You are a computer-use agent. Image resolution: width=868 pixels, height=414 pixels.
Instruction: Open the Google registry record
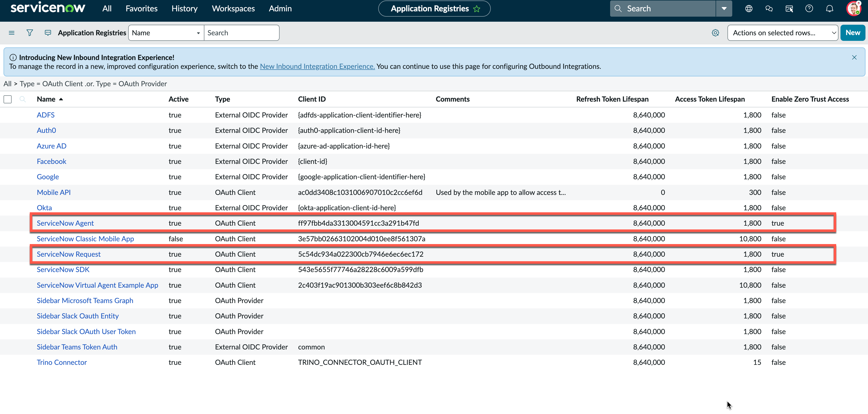click(47, 177)
